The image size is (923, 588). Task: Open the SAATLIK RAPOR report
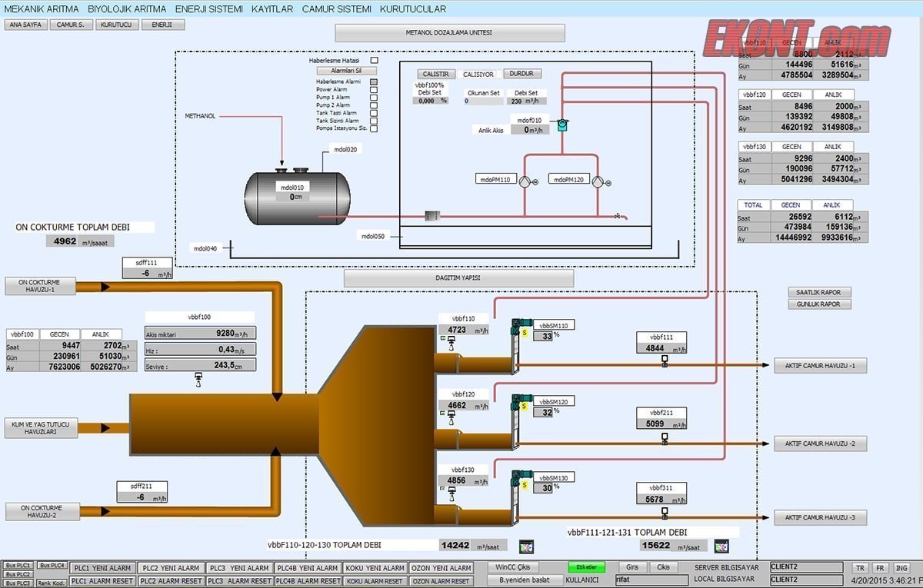tap(819, 292)
